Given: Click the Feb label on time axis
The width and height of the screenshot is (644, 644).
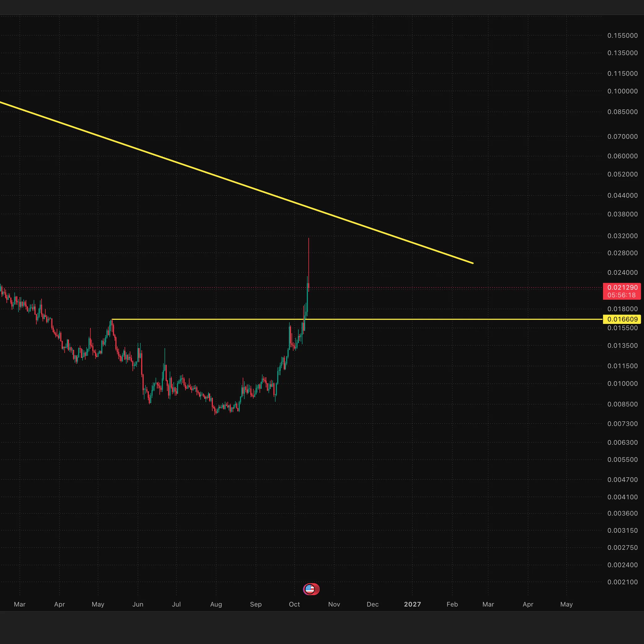Looking at the screenshot, I should (x=452, y=604).
